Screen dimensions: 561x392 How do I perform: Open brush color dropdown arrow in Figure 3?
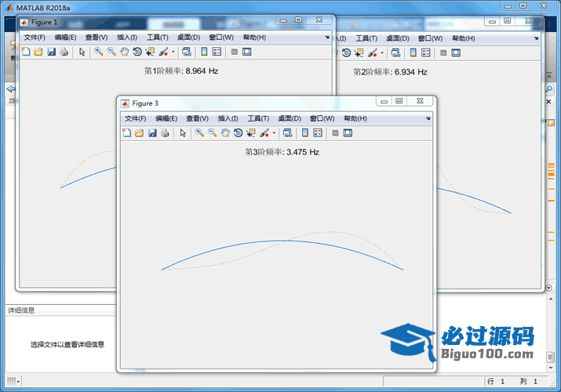pos(274,133)
